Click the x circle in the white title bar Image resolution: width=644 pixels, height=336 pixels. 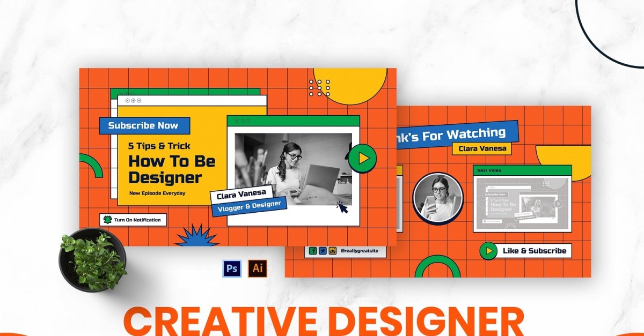coord(128,101)
